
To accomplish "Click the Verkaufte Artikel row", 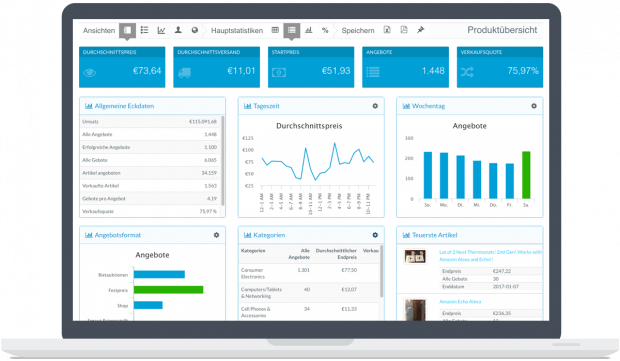I will coord(150,186).
